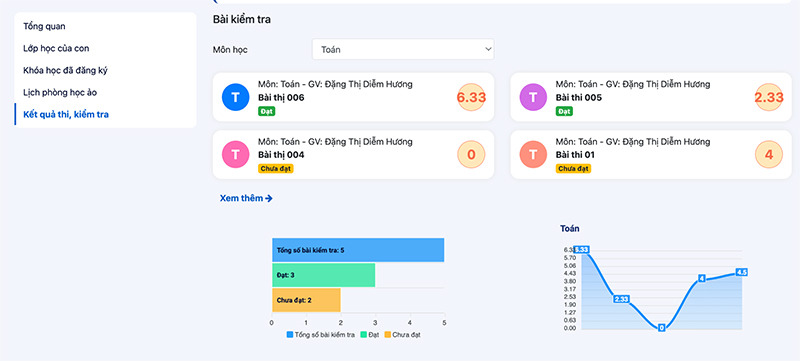Open the Bài thi 005 title
800x361 pixels.
point(579,97)
